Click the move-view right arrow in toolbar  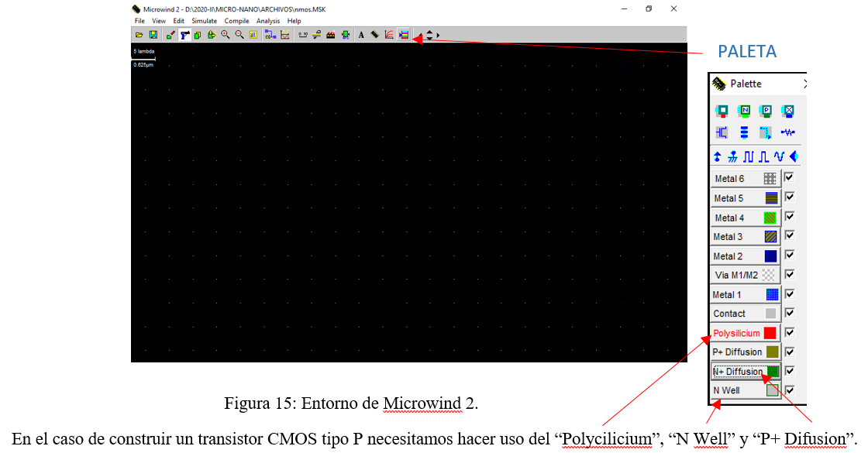[438, 36]
